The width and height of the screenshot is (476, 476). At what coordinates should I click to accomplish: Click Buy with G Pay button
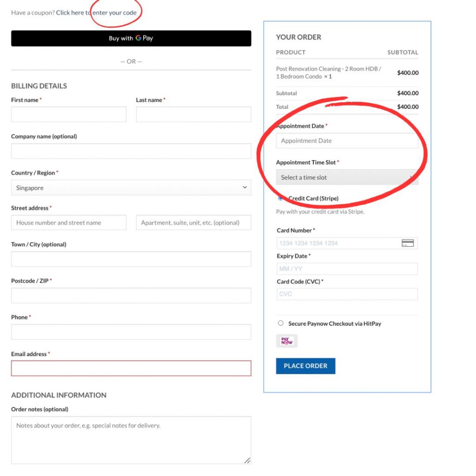(131, 38)
